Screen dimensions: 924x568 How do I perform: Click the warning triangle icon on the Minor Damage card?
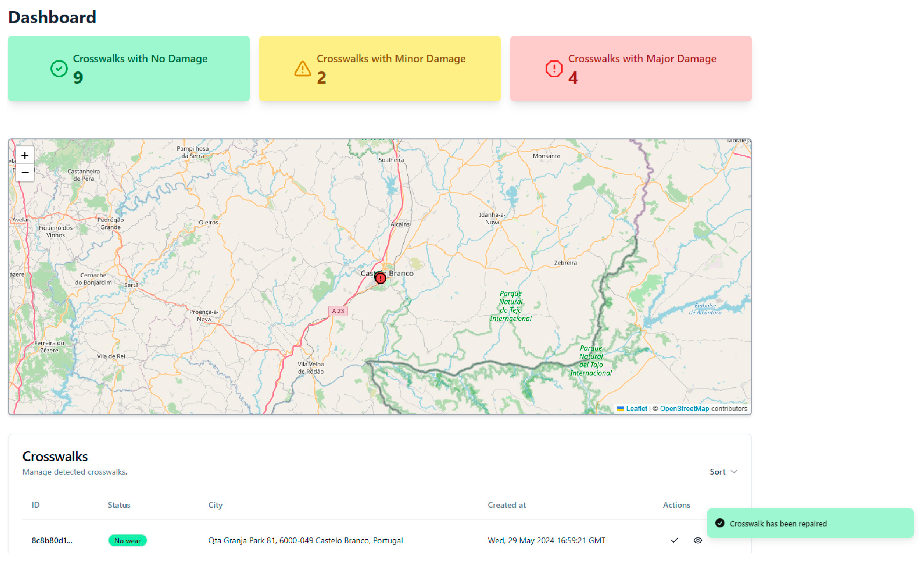(x=302, y=69)
